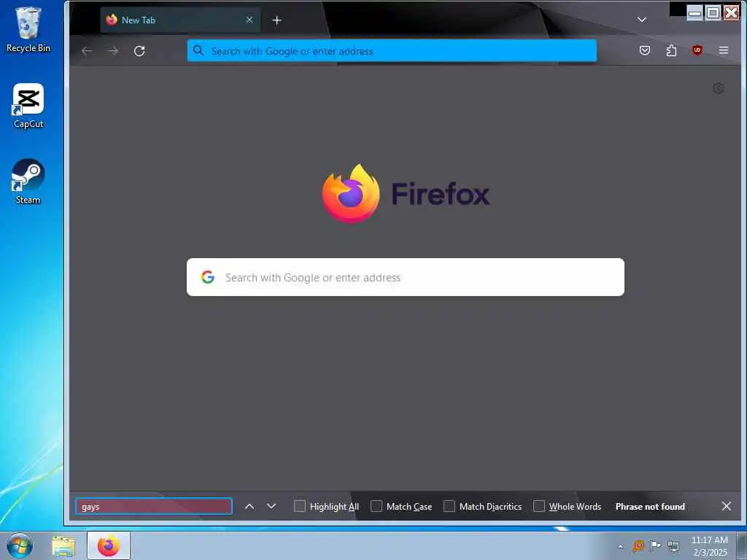Click the Google search box on the page
The height and width of the screenshot is (560, 747).
tap(406, 277)
